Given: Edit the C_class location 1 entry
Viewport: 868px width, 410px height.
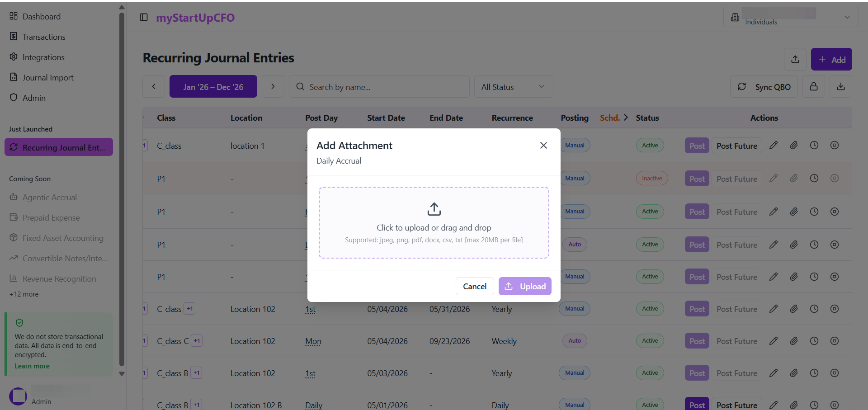Looking at the screenshot, I should coord(774,145).
